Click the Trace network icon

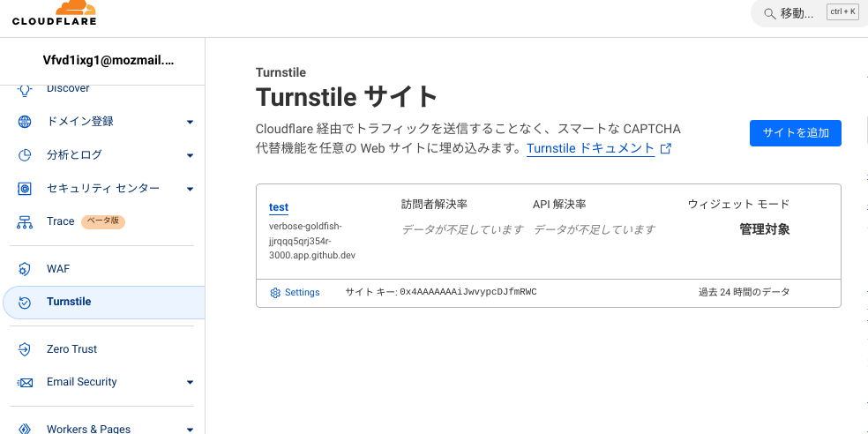pyautogui.click(x=25, y=222)
